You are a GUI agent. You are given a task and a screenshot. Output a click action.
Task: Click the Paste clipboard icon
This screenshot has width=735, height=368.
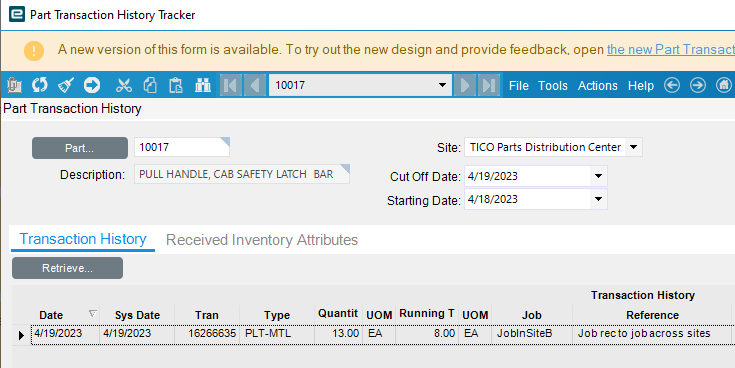click(x=176, y=85)
